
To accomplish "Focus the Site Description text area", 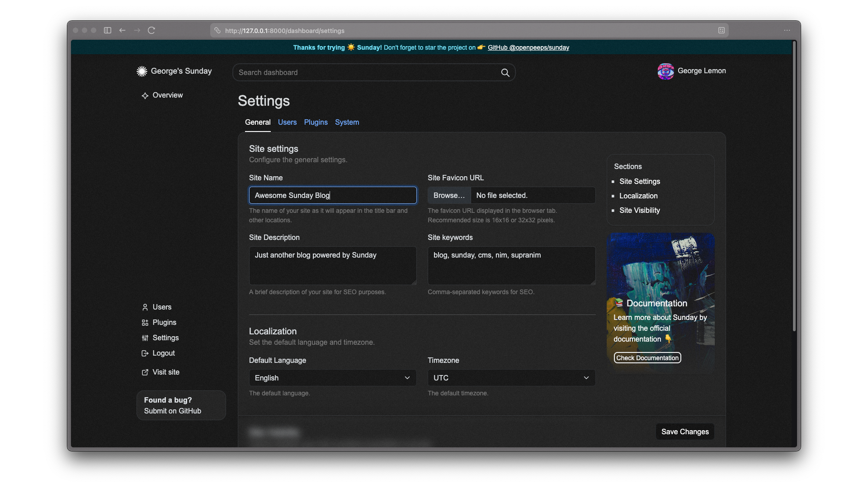I will tap(332, 266).
